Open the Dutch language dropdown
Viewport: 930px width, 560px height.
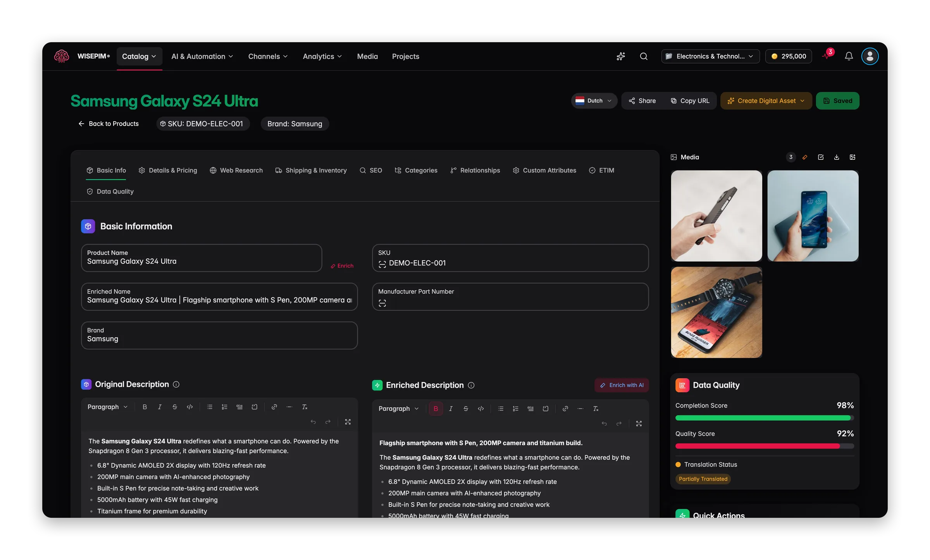click(x=594, y=101)
